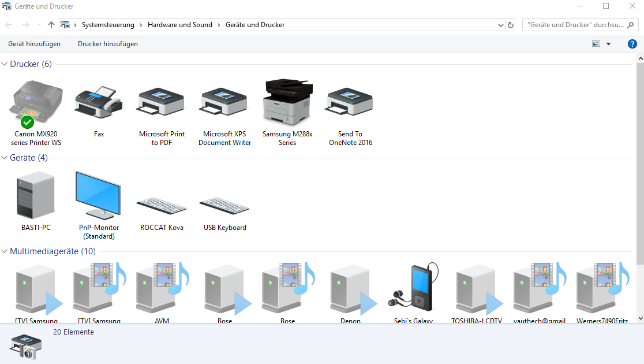Select the vauthech@gmail media device

[540, 288]
